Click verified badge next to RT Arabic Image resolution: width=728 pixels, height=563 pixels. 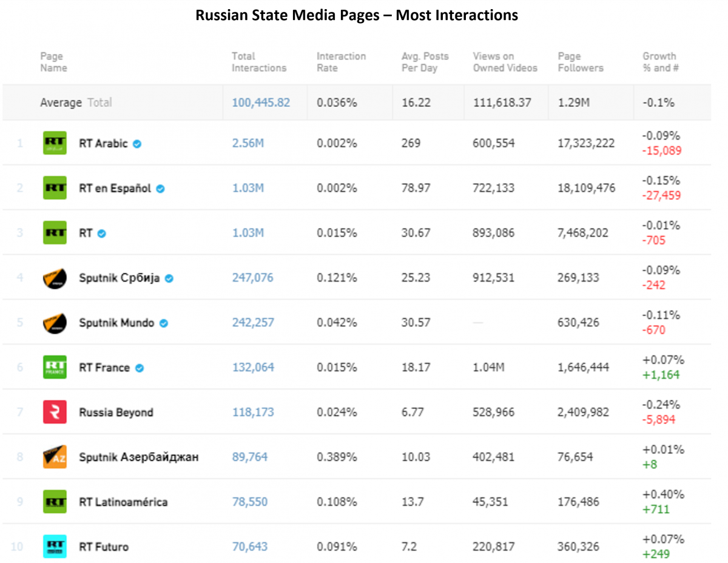[x=137, y=144]
